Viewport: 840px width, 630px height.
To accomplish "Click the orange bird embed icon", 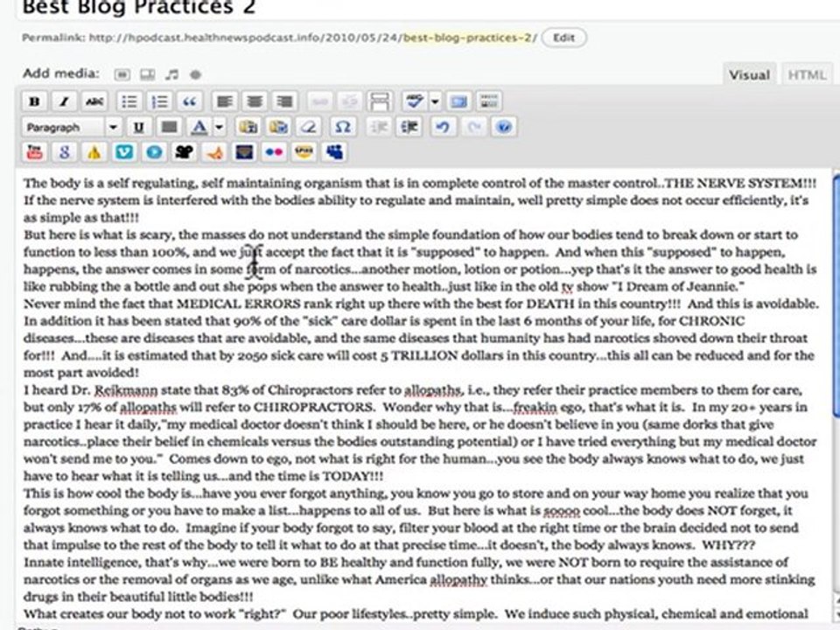I will 214,152.
